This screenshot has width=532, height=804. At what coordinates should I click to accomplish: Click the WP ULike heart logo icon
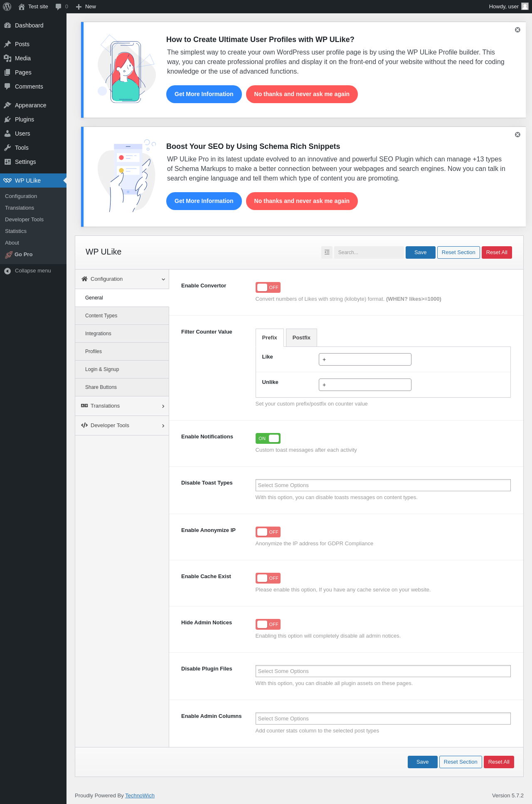(x=7, y=181)
